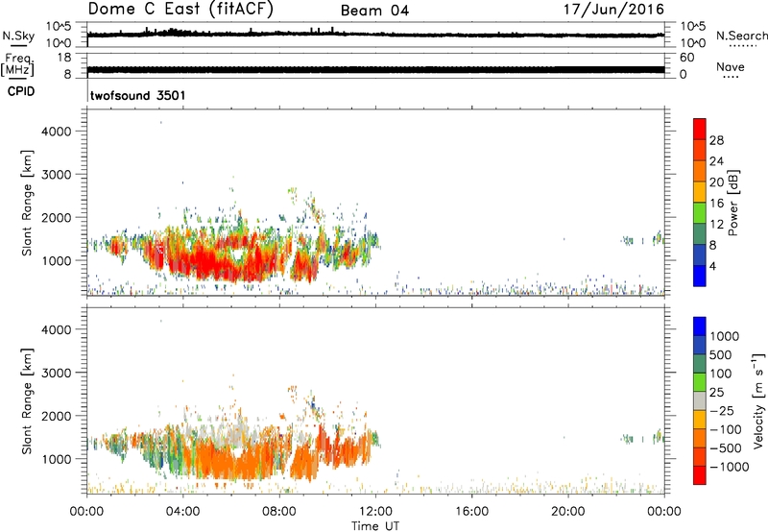The image size is (768, 532).
Task: Click the '60' Nave axis tick
Action: click(x=686, y=58)
